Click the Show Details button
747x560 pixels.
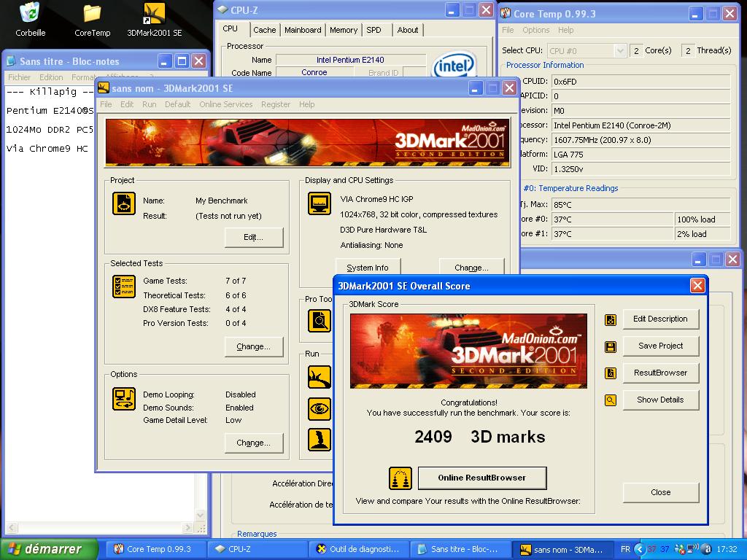pos(660,400)
